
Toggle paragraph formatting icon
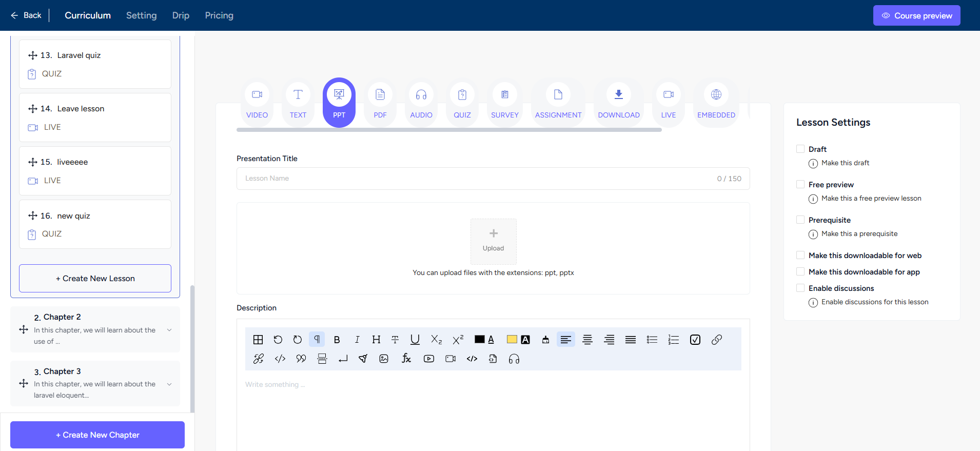click(317, 340)
